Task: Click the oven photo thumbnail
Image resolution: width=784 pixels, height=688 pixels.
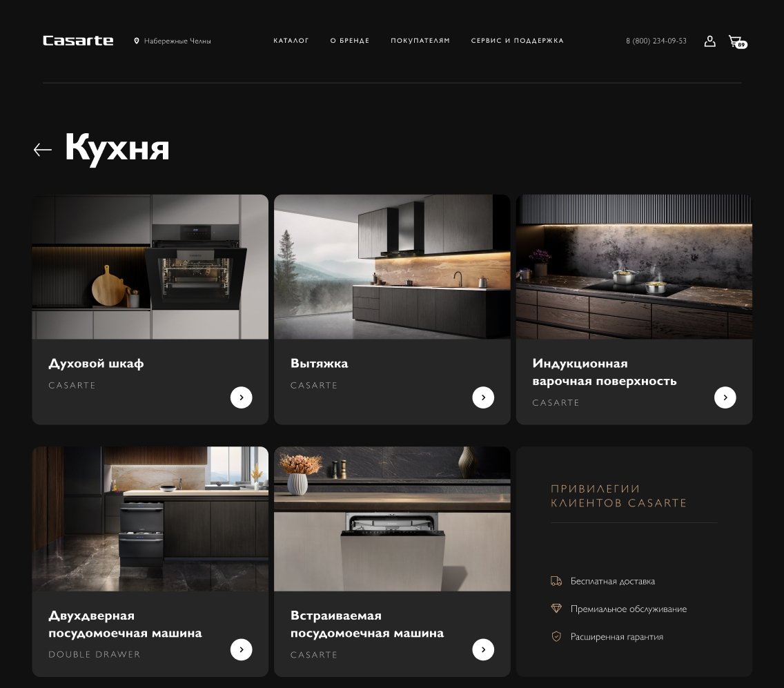Action: pos(150,267)
